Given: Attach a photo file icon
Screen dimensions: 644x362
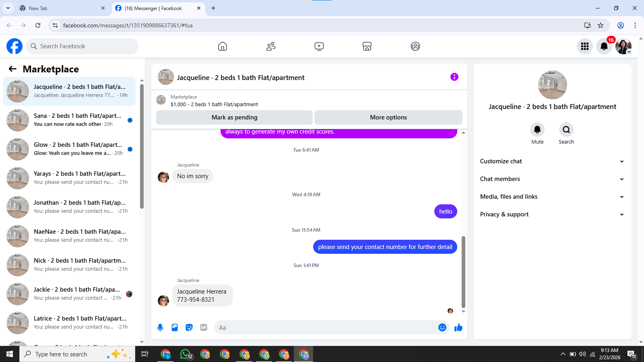Looking at the screenshot, I should point(175,327).
